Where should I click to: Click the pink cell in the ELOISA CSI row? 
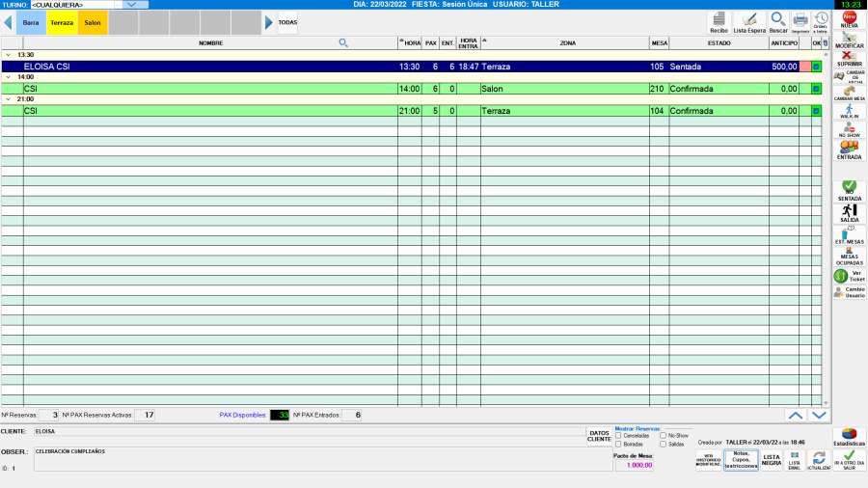[805, 67]
